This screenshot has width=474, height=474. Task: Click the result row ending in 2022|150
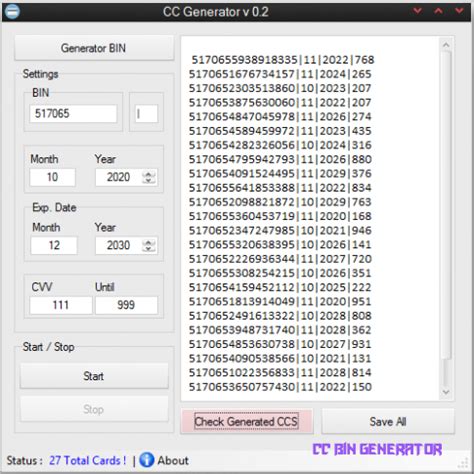280,387
